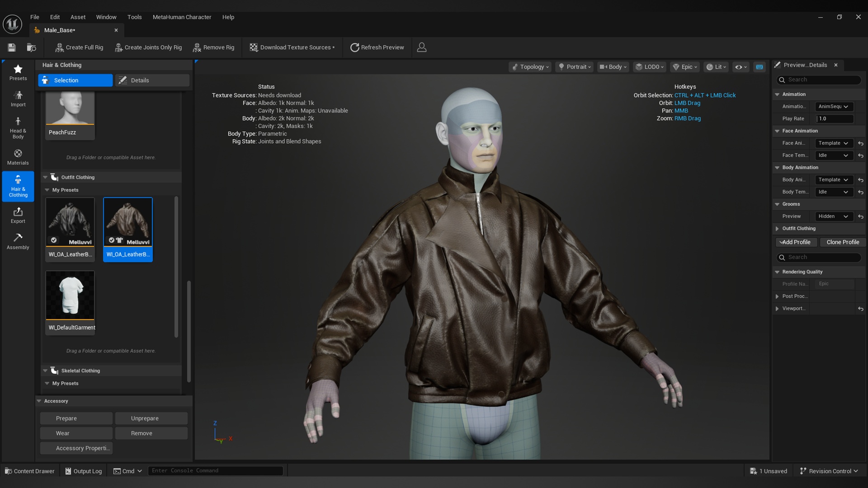Open the Assembly sidebar section

(x=18, y=241)
